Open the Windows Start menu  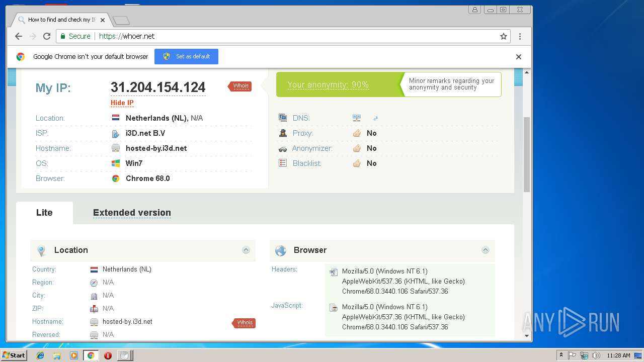(14, 355)
